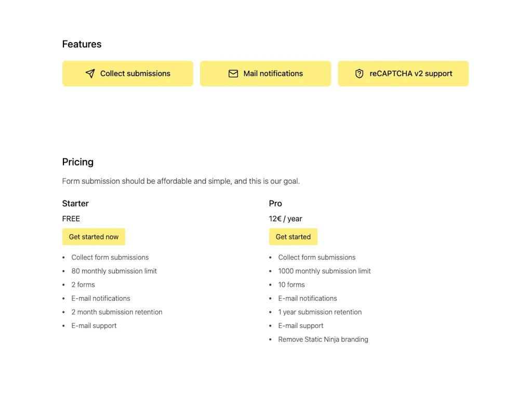Click the 1 year submission retention item
Viewport: 532px width, 393px height.
[x=320, y=312]
